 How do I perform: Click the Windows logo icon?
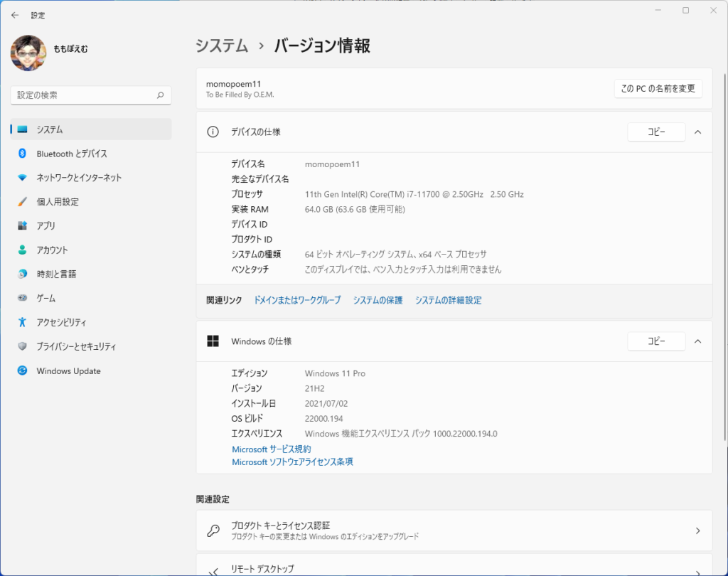click(x=213, y=341)
